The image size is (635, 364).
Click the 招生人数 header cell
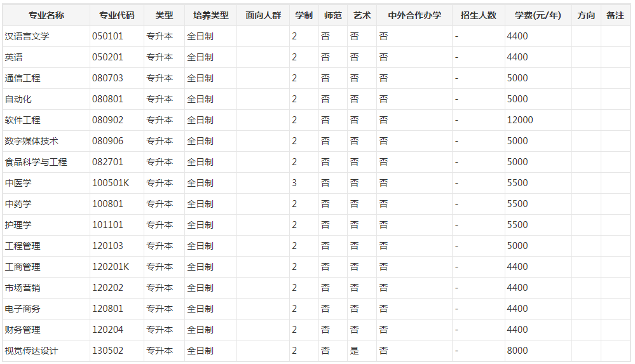coord(479,15)
